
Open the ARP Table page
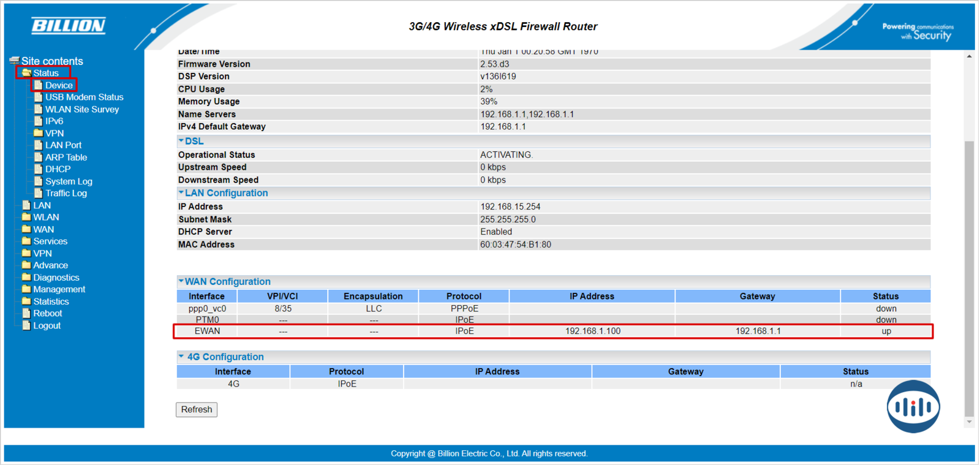(x=66, y=157)
